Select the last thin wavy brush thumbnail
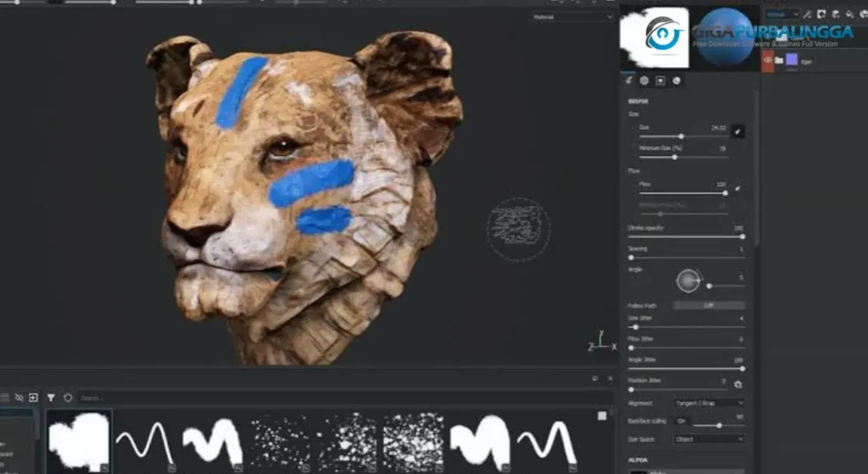The height and width of the screenshot is (474, 868). [x=547, y=441]
